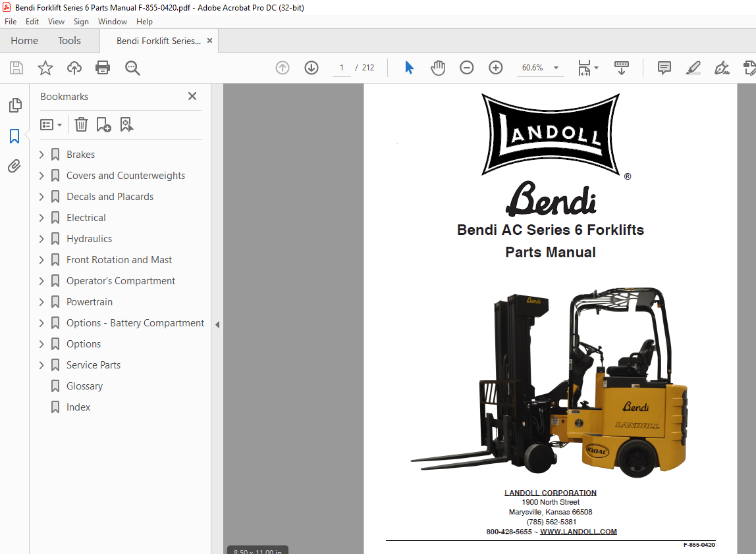
Task: Open the Window menu
Action: coord(113,22)
